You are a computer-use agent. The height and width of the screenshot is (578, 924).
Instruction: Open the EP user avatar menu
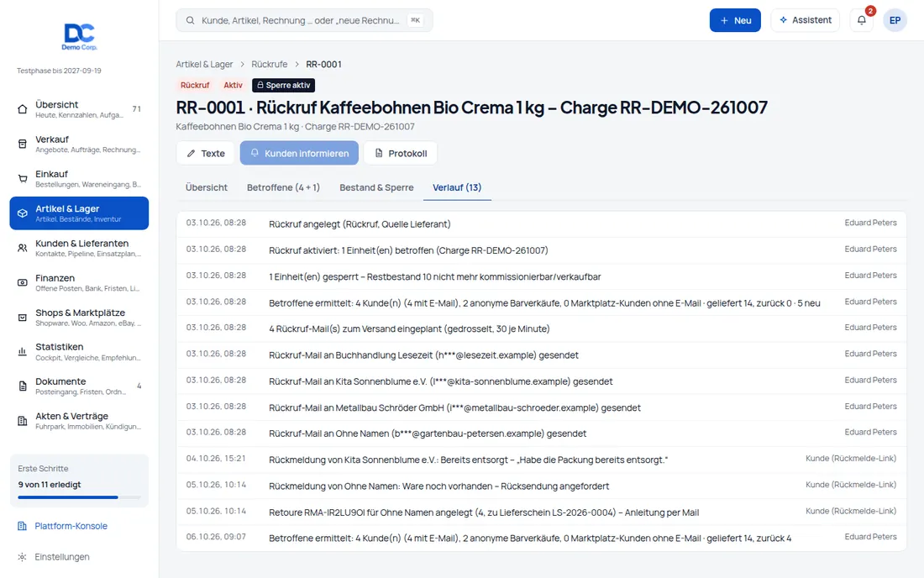[895, 20]
